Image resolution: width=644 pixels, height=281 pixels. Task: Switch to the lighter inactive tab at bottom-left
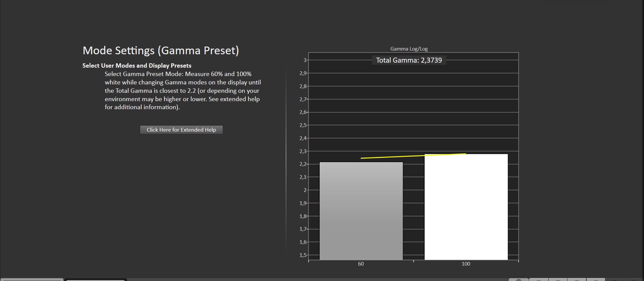coord(31,279)
